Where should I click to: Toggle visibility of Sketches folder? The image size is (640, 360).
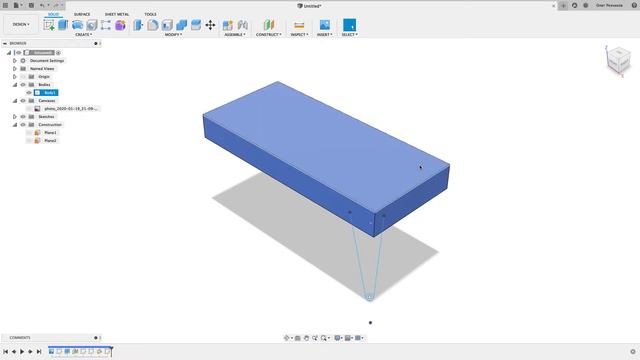(23, 116)
